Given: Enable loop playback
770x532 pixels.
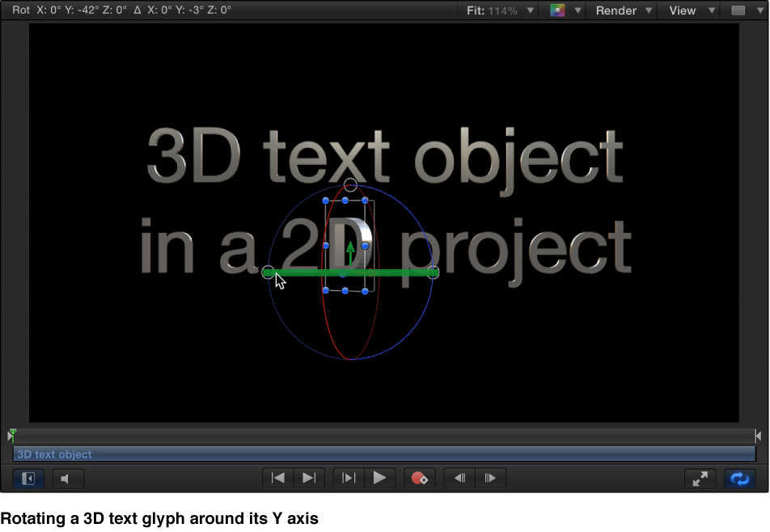Looking at the screenshot, I should coord(739,479).
